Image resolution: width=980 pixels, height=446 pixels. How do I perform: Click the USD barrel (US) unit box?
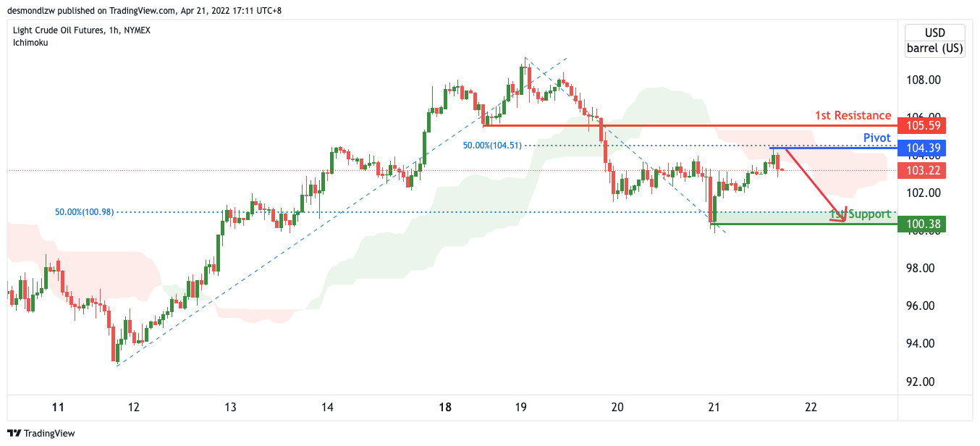[x=934, y=41]
